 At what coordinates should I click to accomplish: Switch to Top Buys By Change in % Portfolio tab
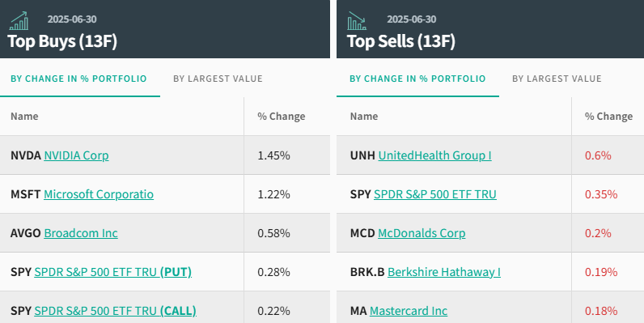click(x=78, y=79)
